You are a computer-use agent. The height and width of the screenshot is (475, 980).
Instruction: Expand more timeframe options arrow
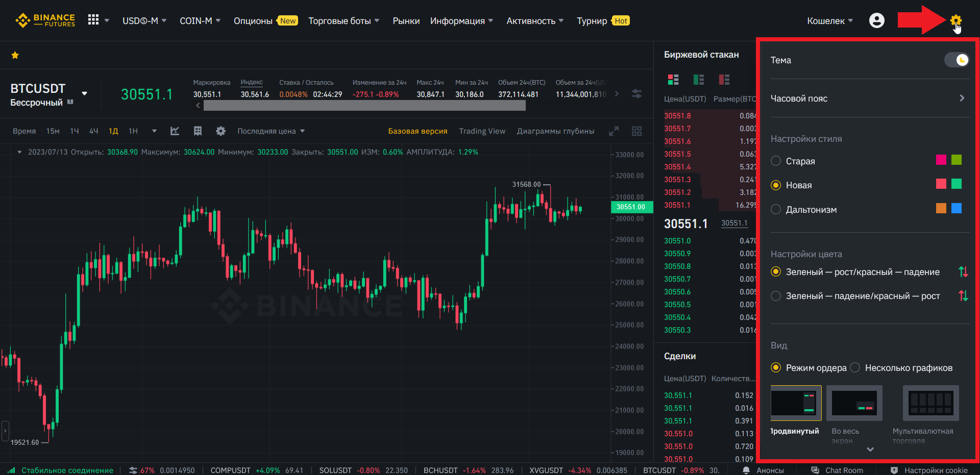[x=154, y=131]
